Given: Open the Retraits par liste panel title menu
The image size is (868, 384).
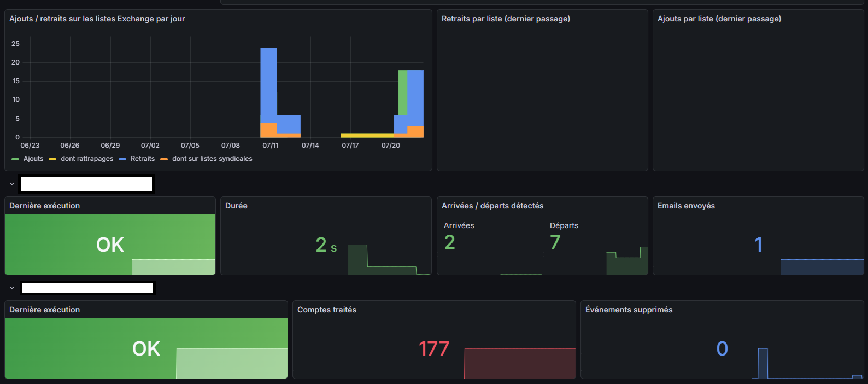Looking at the screenshot, I should pyautogui.click(x=506, y=19).
